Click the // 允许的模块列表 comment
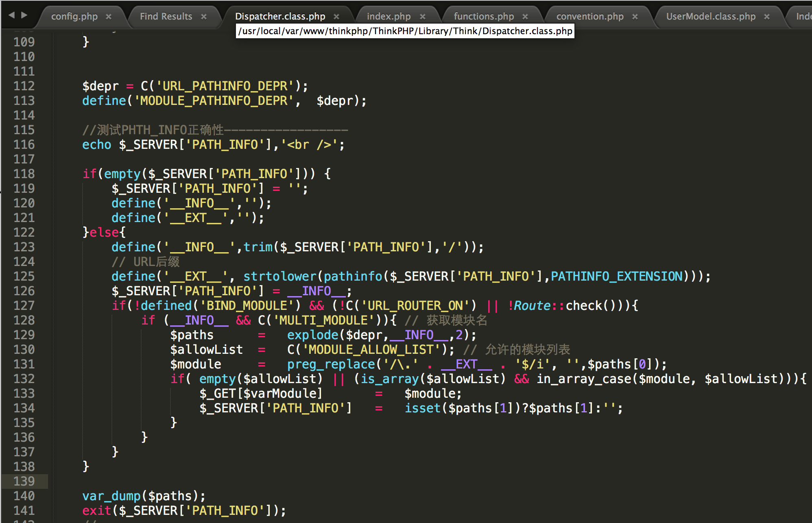The height and width of the screenshot is (523, 812). click(517, 349)
